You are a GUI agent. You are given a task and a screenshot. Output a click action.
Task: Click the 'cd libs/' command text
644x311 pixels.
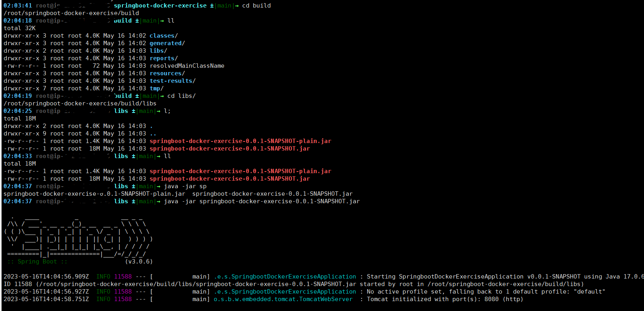(181, 96)
